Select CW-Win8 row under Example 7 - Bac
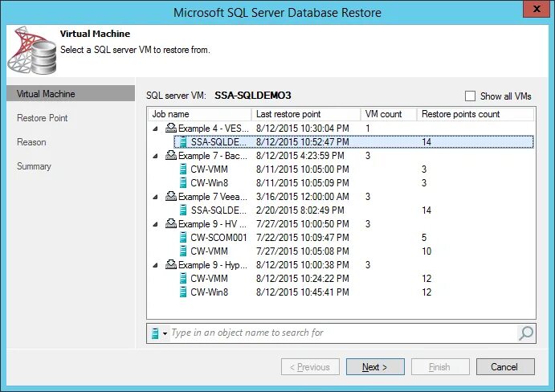555x392 pixels. (x=353, y=182)
